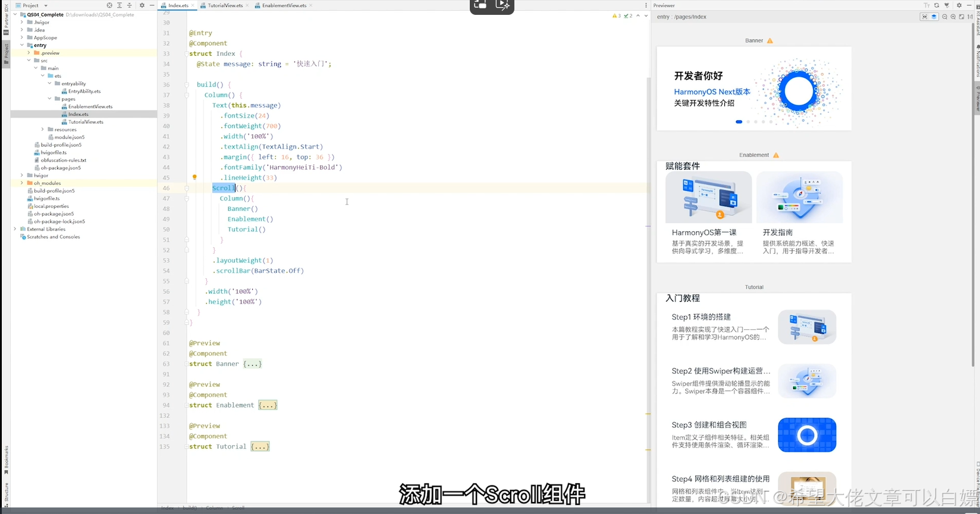980x514 pixels.
Task: Open the Bookmarks side tab
Action: 6,459
